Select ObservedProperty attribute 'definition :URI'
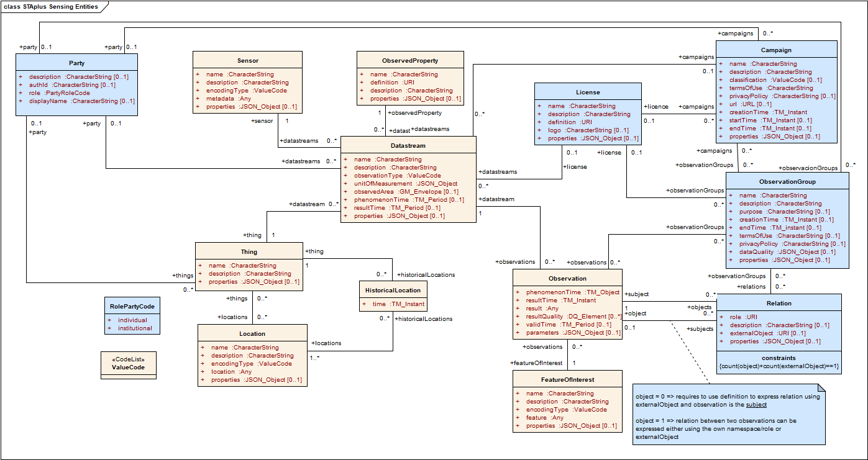This screenshot has width=868, height=460. point(392,83)
